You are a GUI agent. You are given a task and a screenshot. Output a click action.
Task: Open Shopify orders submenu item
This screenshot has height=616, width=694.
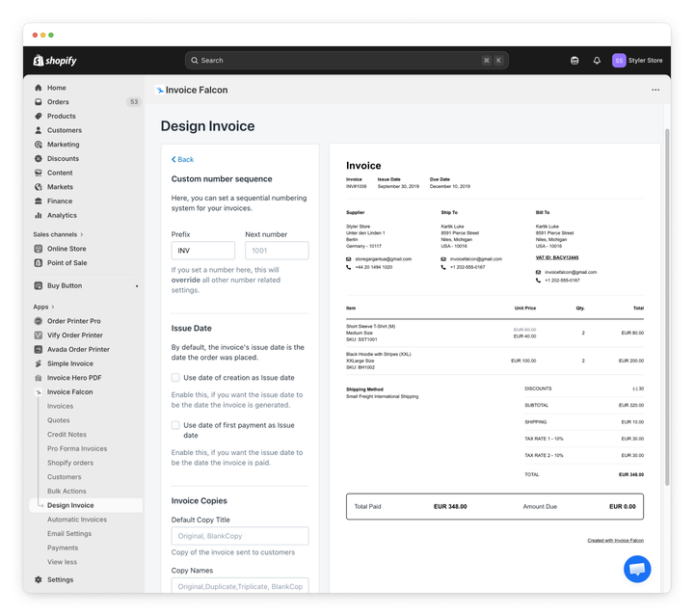(70, 463)
